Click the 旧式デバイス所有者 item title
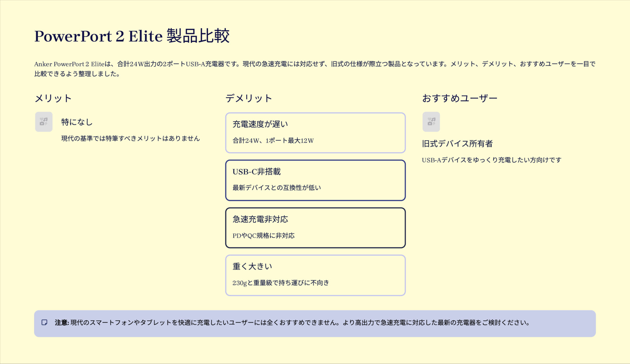This screenshot has height=364, width=630. click(x=457, y=144)
